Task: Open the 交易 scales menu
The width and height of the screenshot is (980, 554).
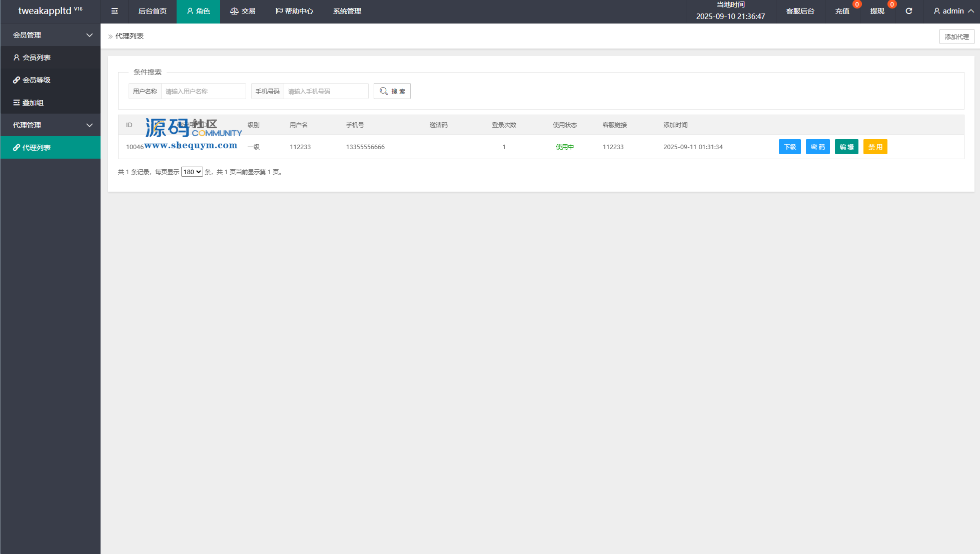Action: tap(243, 11)
